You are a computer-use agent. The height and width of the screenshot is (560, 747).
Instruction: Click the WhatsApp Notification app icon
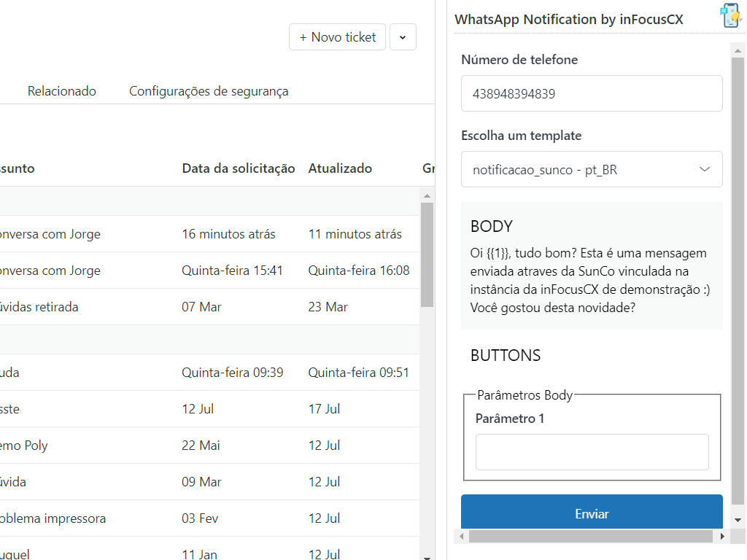click(x=730, y=15)
